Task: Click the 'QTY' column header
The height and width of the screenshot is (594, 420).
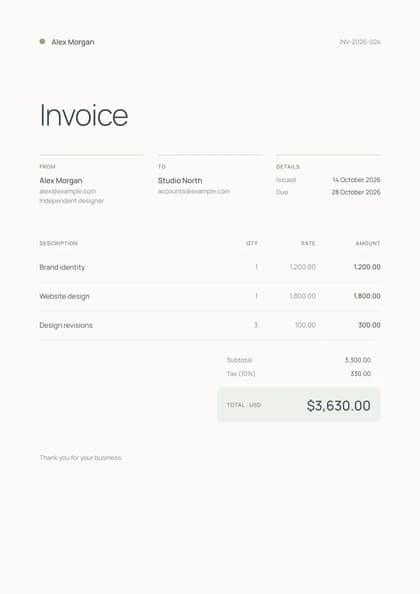Action: click(x=252, y=243)
